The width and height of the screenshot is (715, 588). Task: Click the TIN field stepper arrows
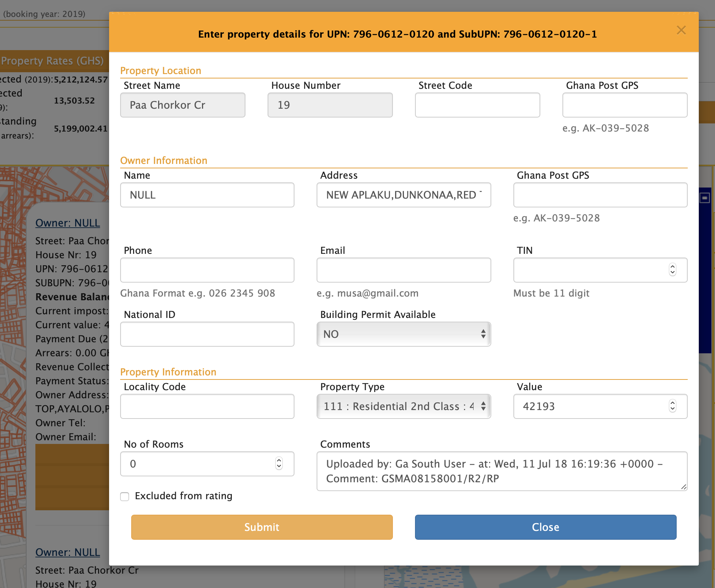tap(673, 270)
